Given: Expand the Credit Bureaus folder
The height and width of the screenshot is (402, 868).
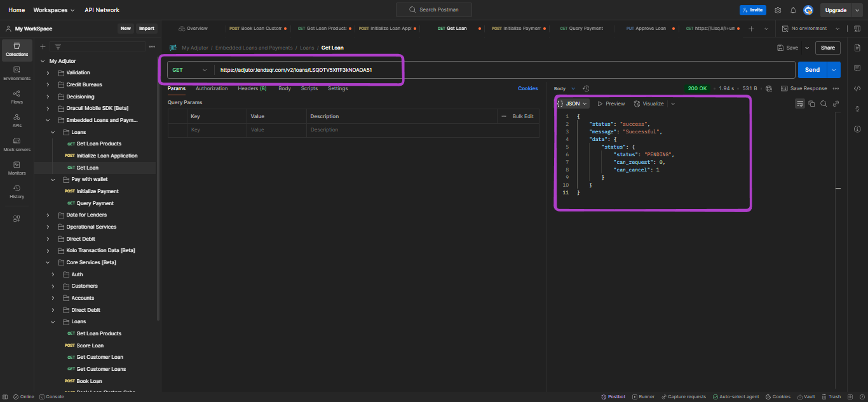Looking at the screenshot, I should pos(48,84).
